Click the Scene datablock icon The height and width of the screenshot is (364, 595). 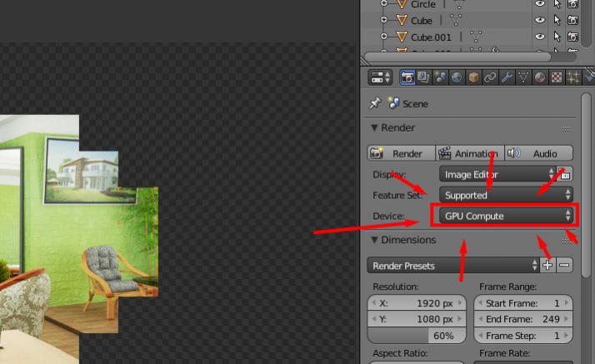pos(393,102)
